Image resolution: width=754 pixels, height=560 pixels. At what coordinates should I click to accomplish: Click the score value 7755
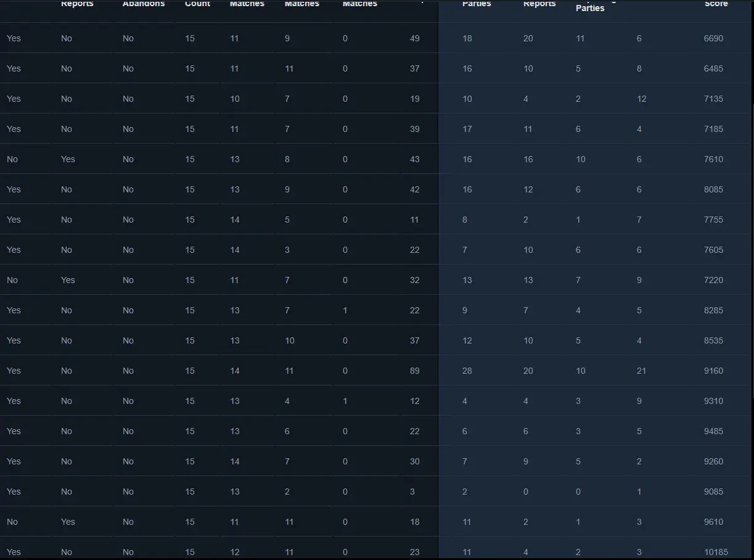[x=713, y=220]
